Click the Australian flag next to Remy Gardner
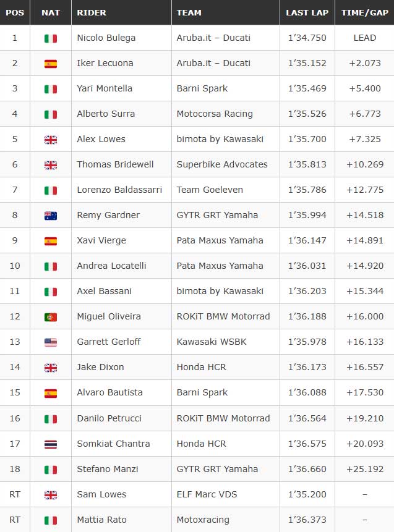This screenshot has height=532, width=394. coord(51,216)
